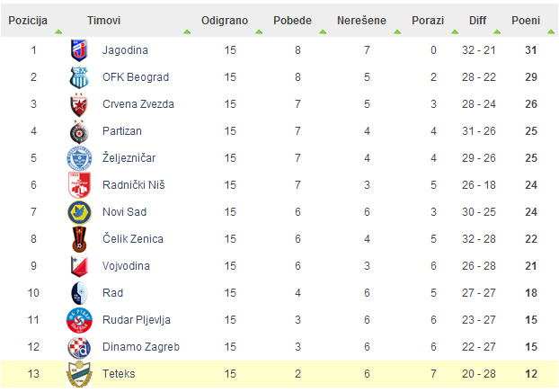Click the OFK Beograd club crest
559x392 pixels.
(x=79, y=77)
